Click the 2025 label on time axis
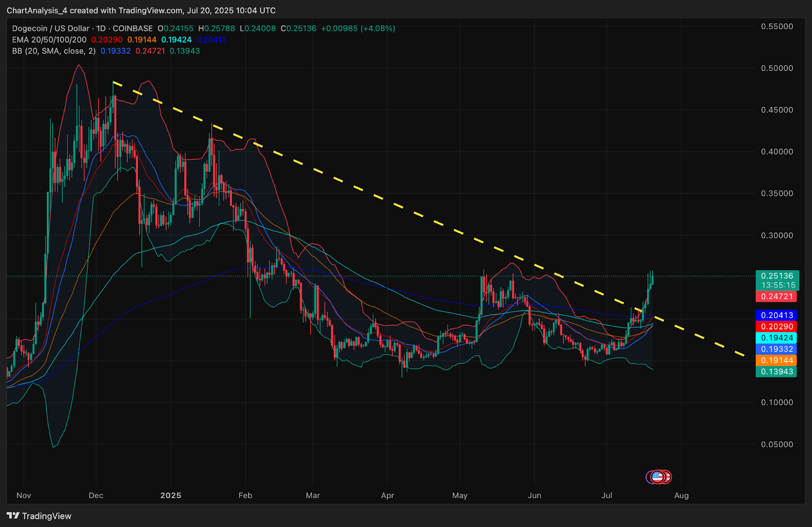Image resolution: width=812 pixels, height=527 pixels. pyautogui.click(x=171, y=496)
